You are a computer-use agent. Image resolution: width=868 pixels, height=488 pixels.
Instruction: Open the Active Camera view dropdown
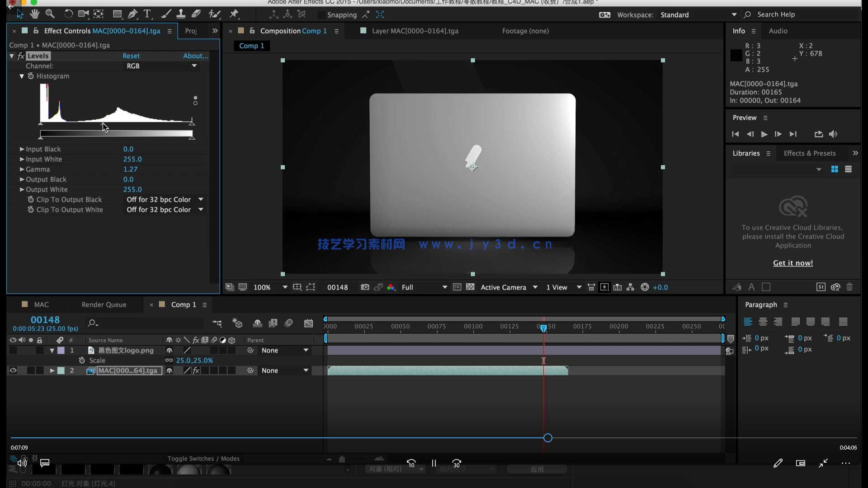click(535, 287)
